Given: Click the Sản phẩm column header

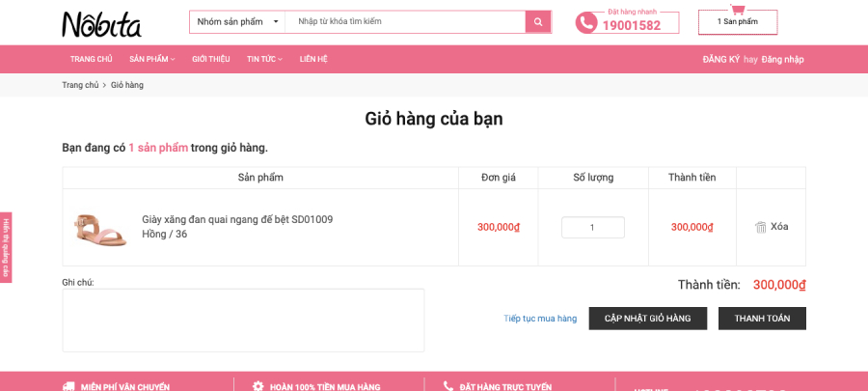Looking at the screenshot, I should click(260, 178).
